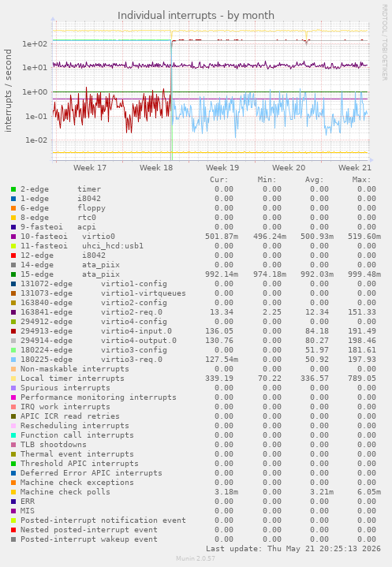Click the Week 17 axis label

coord(90,168)
